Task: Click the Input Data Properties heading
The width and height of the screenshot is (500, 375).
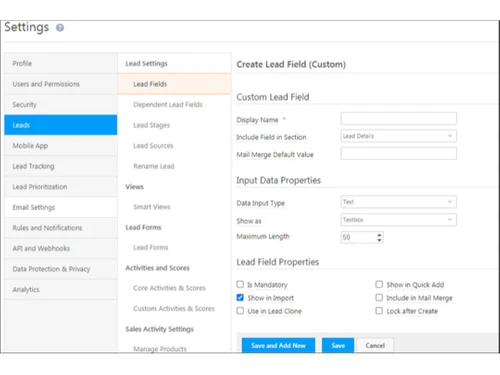Action: 278,180
